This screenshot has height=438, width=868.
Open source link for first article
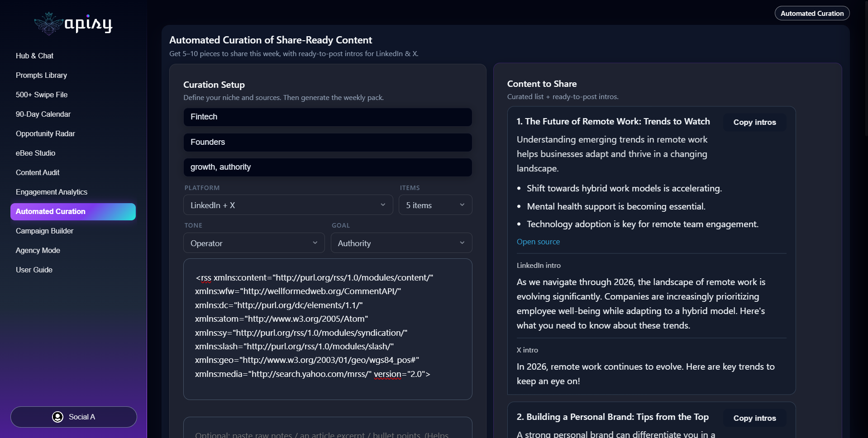pos(538,242)
